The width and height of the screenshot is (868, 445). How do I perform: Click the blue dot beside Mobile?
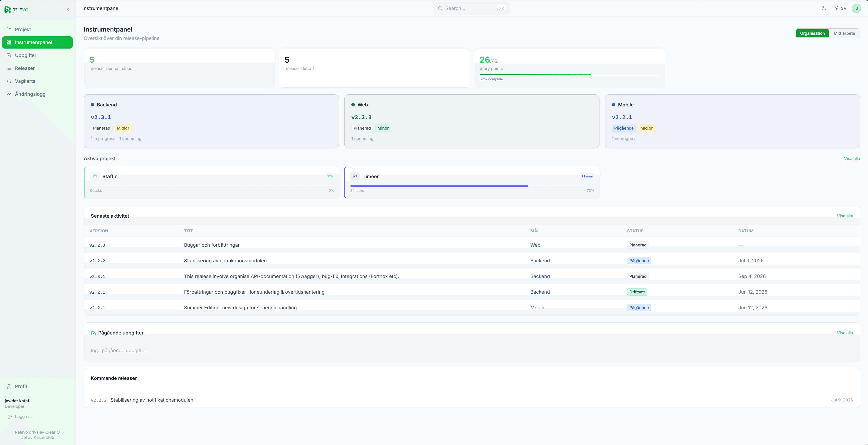(614, 105)
